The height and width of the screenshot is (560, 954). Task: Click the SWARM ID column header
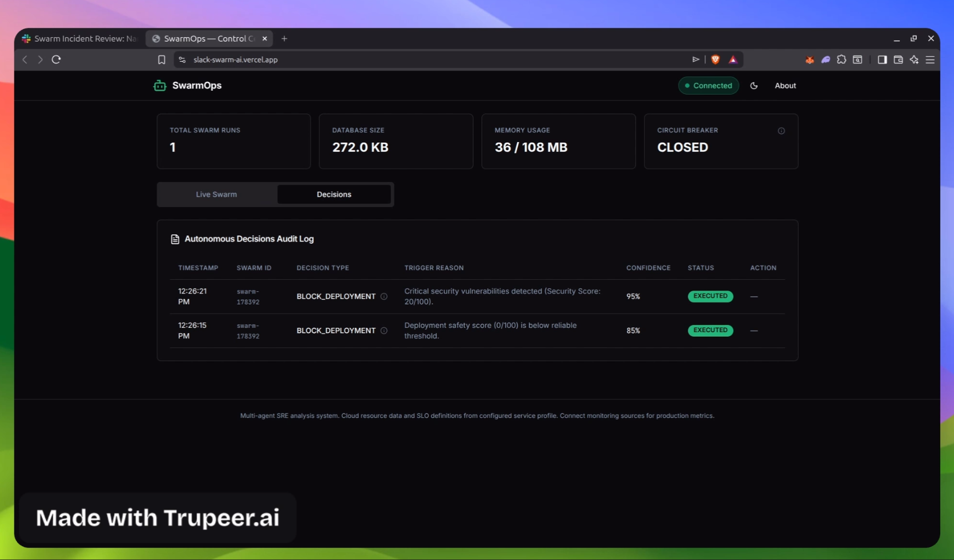(x=254, y=268)
